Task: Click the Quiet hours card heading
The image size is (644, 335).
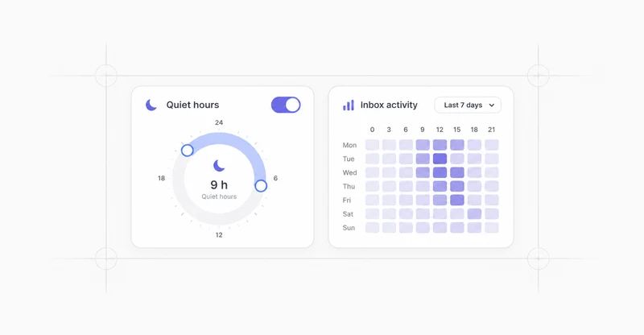Action: [192, 105]
